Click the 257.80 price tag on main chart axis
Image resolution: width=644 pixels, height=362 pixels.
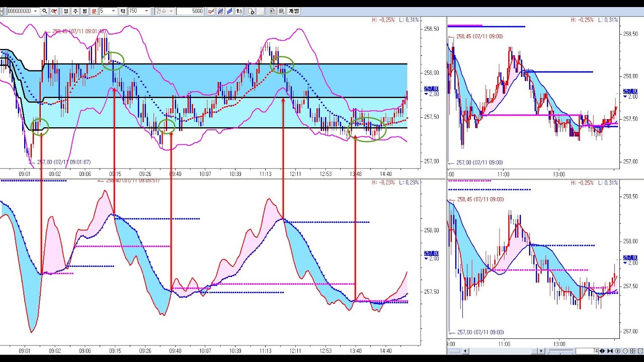pyautogui.click(x=432, y=88)
